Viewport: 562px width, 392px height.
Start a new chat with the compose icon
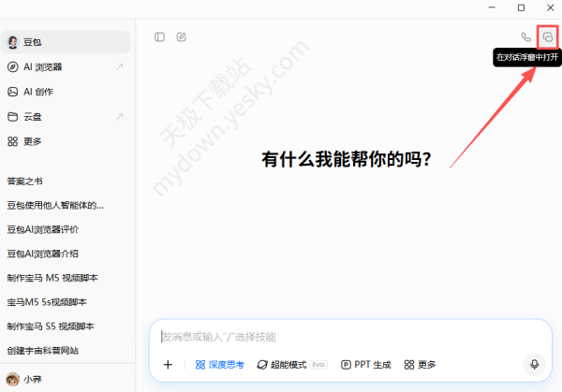tap(182, 37)
